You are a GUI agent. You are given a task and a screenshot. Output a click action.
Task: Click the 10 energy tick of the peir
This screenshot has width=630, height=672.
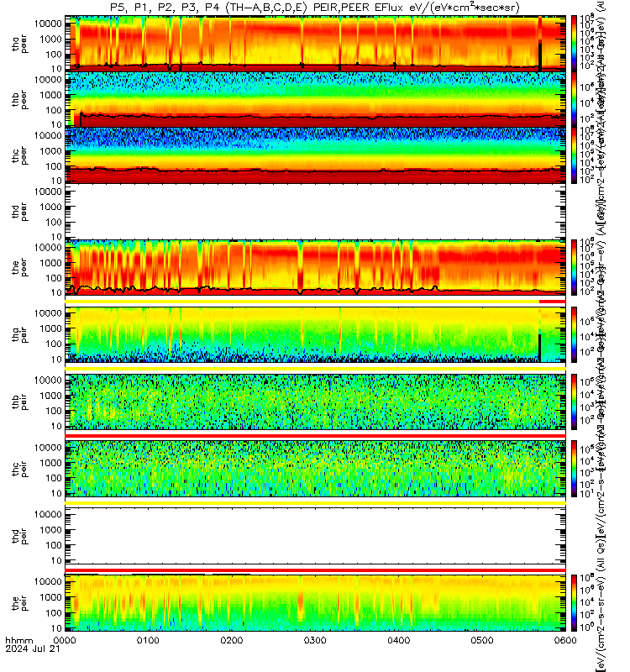coord(56,627)
